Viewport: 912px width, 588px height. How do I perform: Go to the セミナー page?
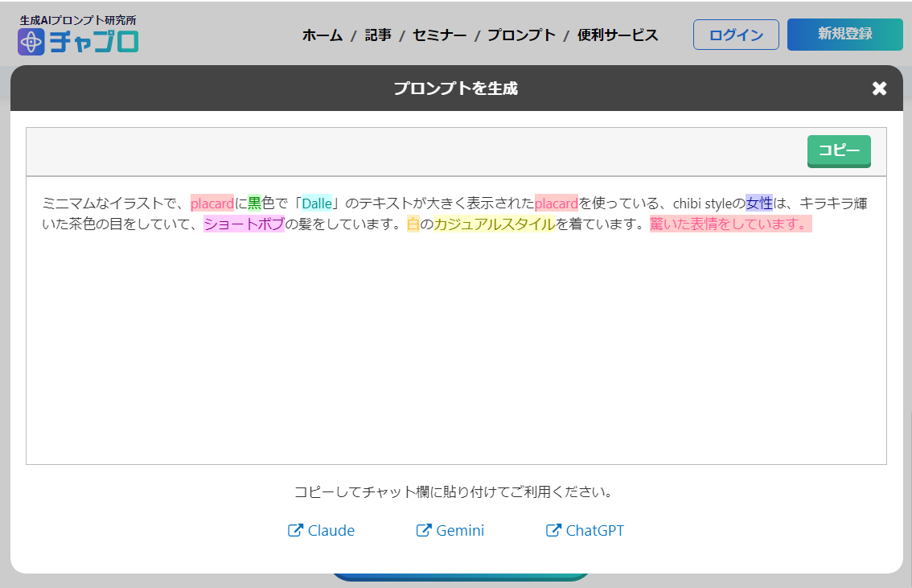click(440, 35)
